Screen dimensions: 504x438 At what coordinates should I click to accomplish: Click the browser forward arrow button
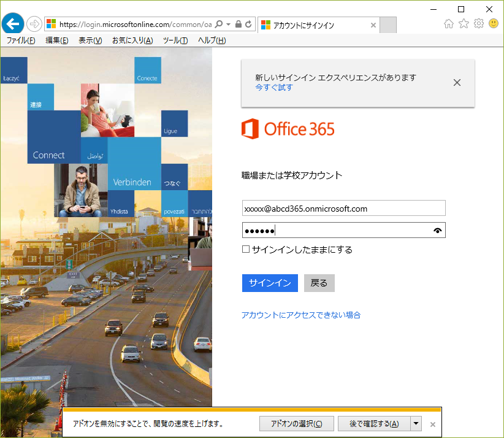click(34, 24)
